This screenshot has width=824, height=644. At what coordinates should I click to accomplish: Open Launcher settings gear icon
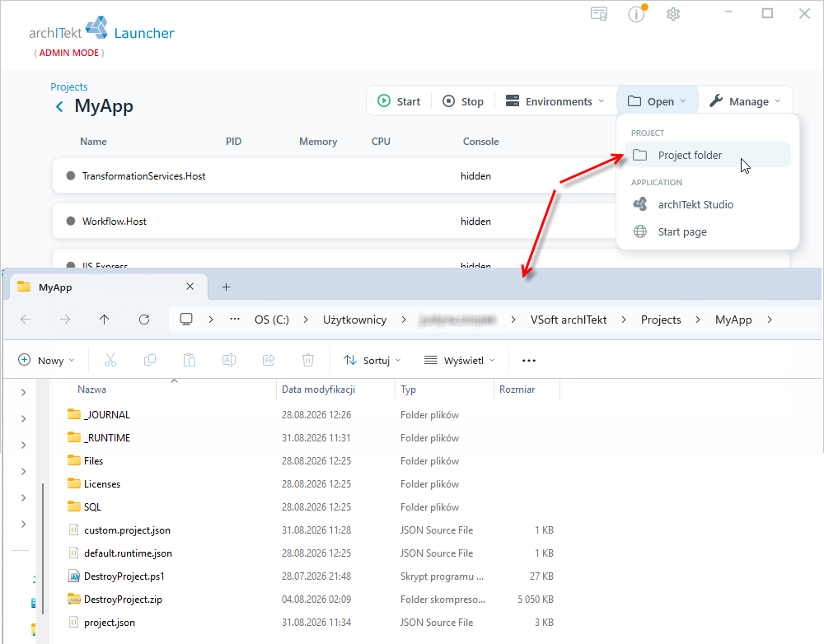pyautogui.click(x=673, y=14)
